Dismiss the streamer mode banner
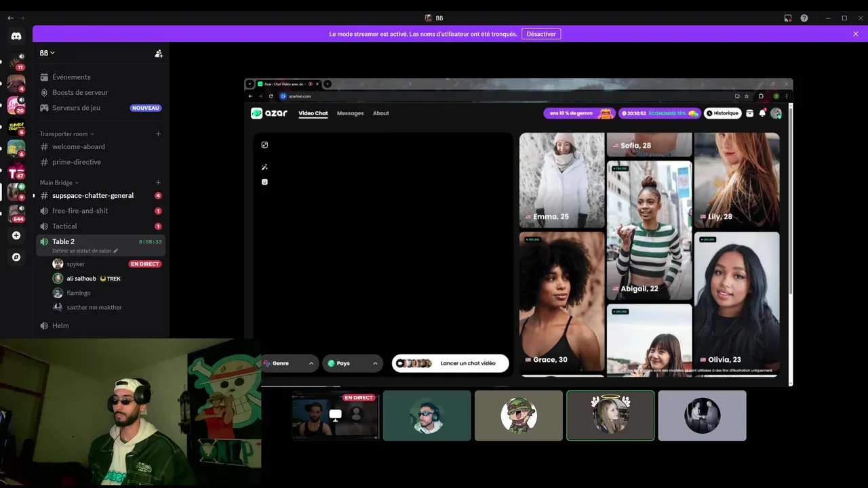This screenshot has height=488, width=868. (856, 34)
